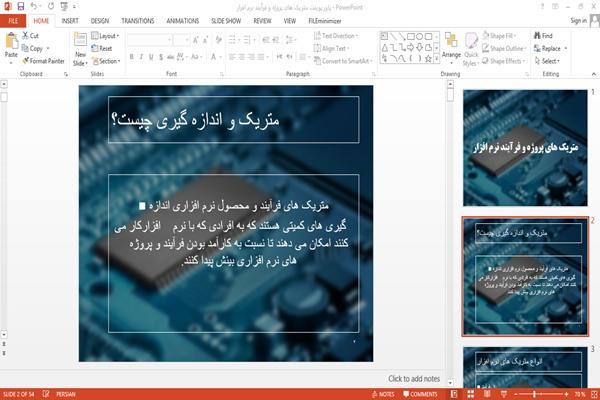Expand the font size combo box
This screenshot has width=600, height=400.
pos(187,40)
